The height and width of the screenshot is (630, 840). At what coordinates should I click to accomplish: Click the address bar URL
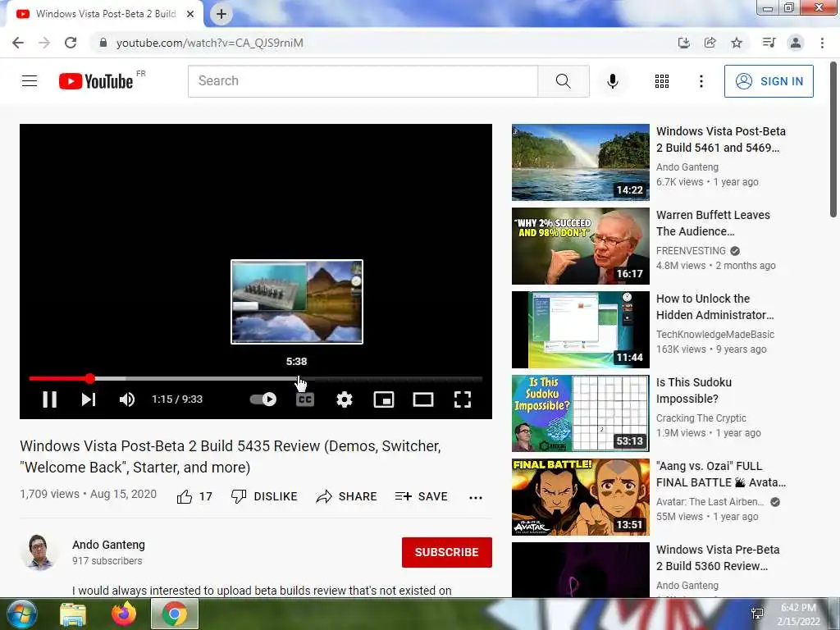(x=209, y=43)
